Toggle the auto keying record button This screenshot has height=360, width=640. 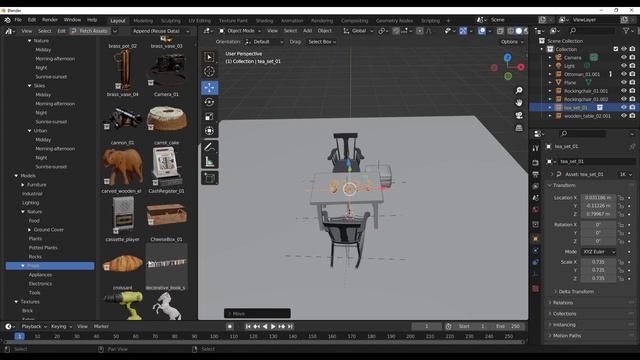point(230,327)
